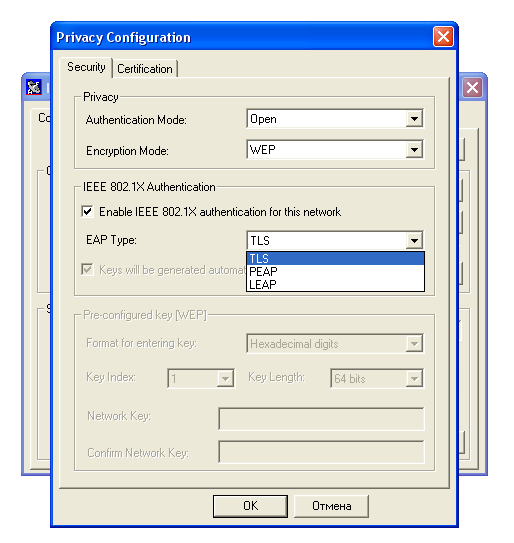
Task: Close the Privacy Configuration dialog
Action: point(443,37)
